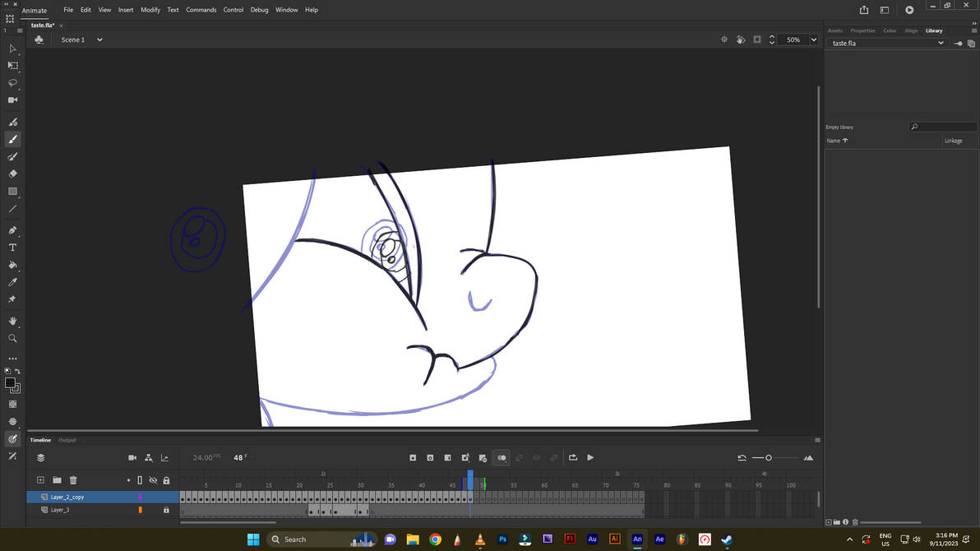Switch to the Output tab
Viewport: 980px width, 551px height.
67,440
